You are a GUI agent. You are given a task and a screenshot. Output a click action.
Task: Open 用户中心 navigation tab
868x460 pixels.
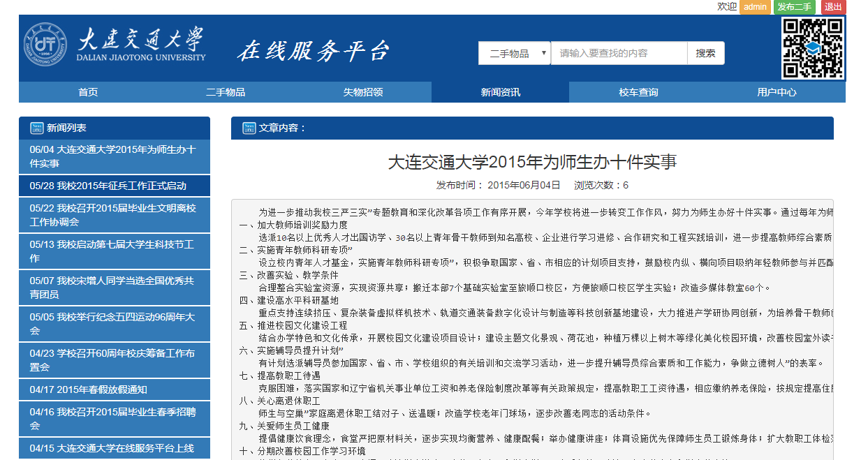pos(777,92)
